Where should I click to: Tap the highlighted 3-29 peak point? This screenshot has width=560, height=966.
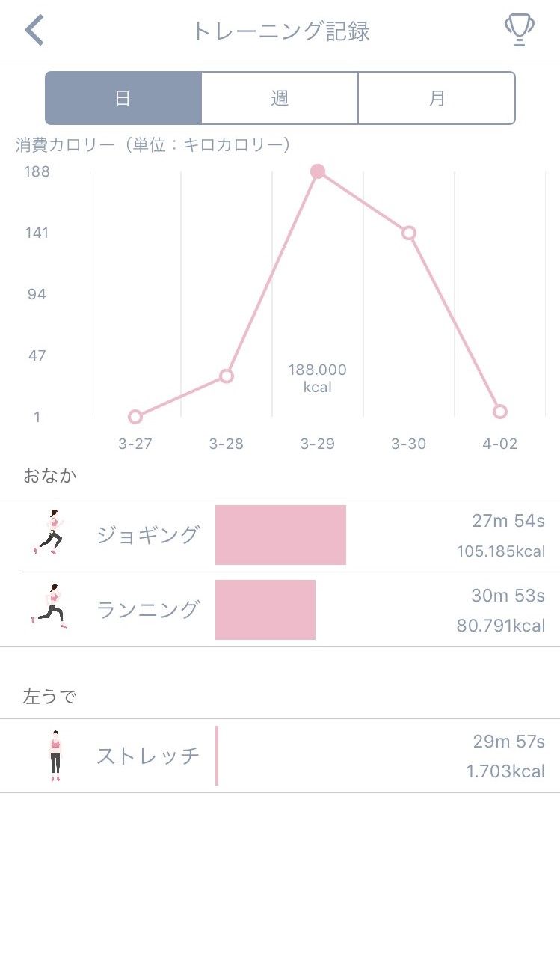pos(318,171)
